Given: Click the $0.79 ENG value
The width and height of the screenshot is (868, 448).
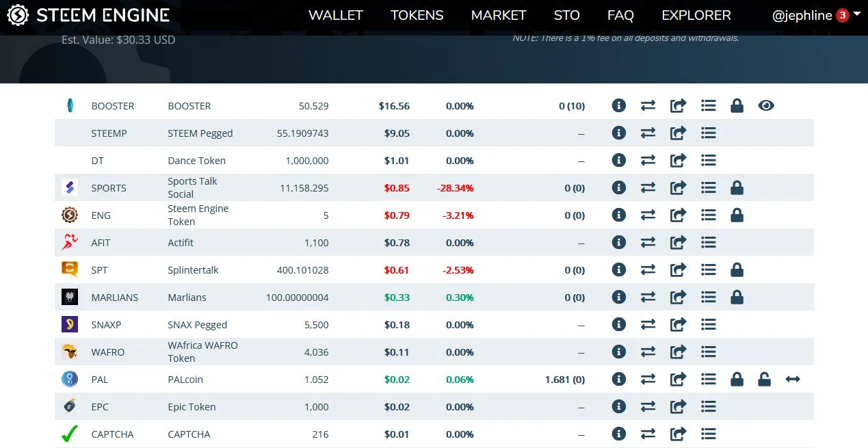Looking at the screenshot, I should [397, 215].
